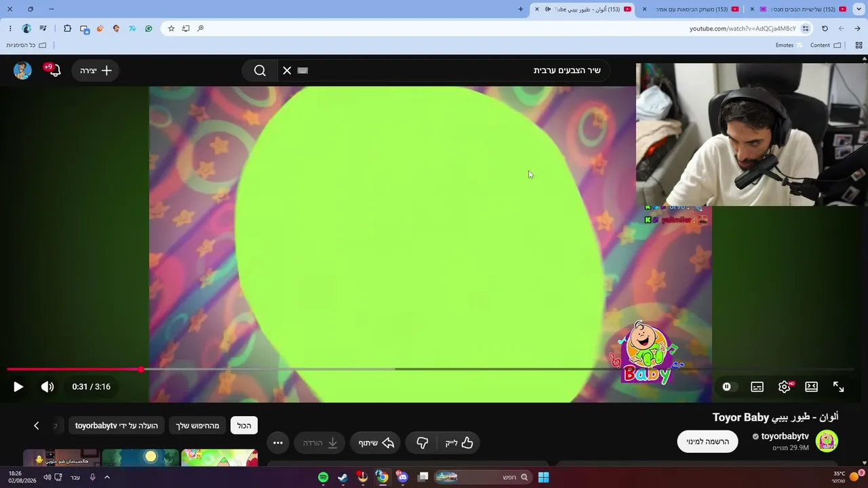This screenshot has width=868, height=488.
Task: Click the youtube.com URL in address bar
Action: click(743, 28)
